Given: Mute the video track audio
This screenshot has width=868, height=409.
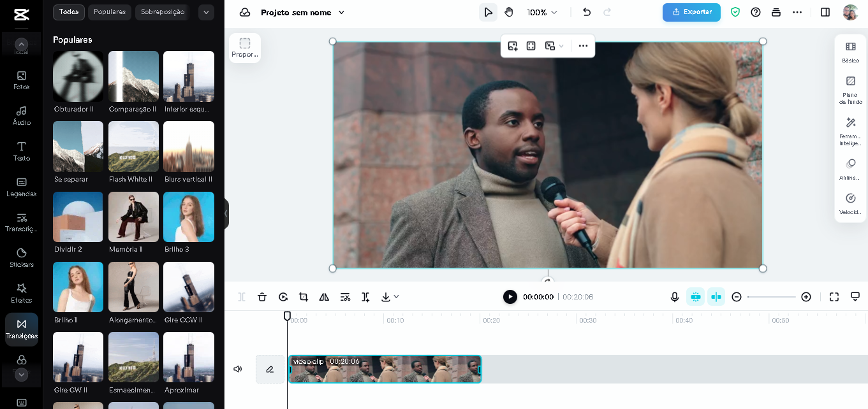Looking at the screenshot, I should [x=238, y=369].
